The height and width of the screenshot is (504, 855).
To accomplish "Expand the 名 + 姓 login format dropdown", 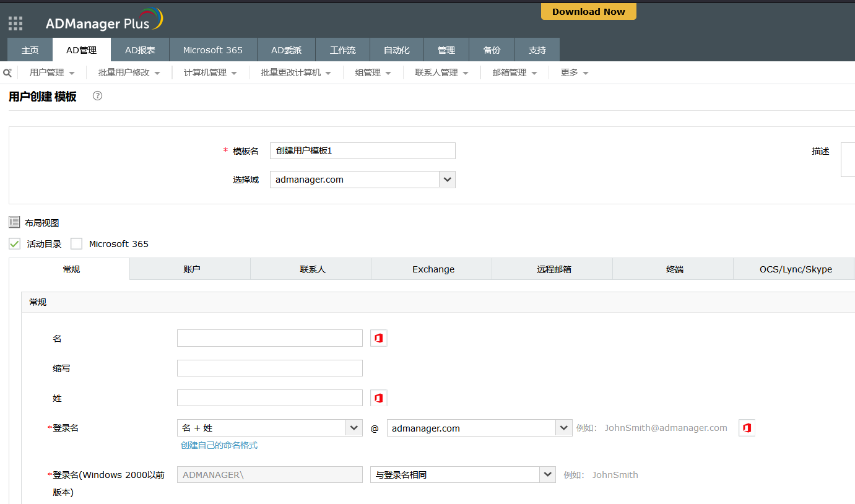I will tap(354, 428).
